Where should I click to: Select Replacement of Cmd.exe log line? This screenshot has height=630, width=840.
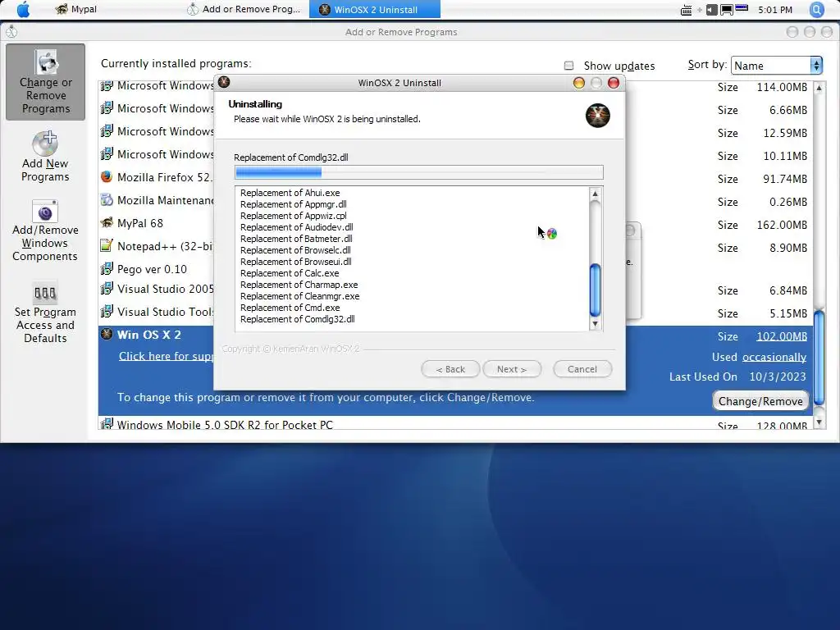[290, 308]
